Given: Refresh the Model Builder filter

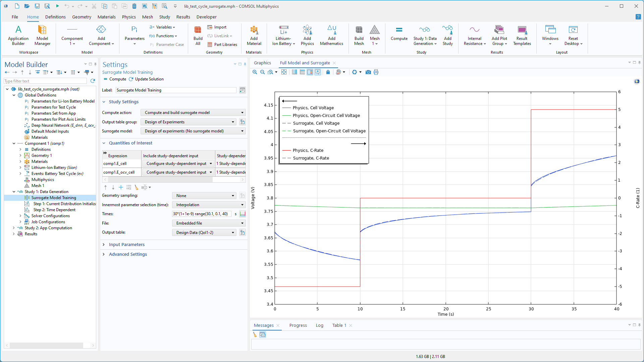Looking at the screenshot, I should (x=93, y=81).
